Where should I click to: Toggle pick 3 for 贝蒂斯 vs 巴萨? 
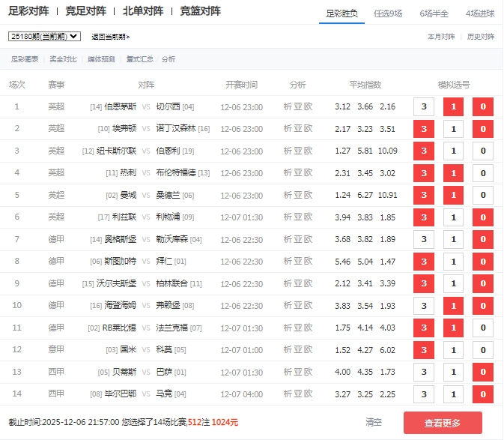(424, 373)
